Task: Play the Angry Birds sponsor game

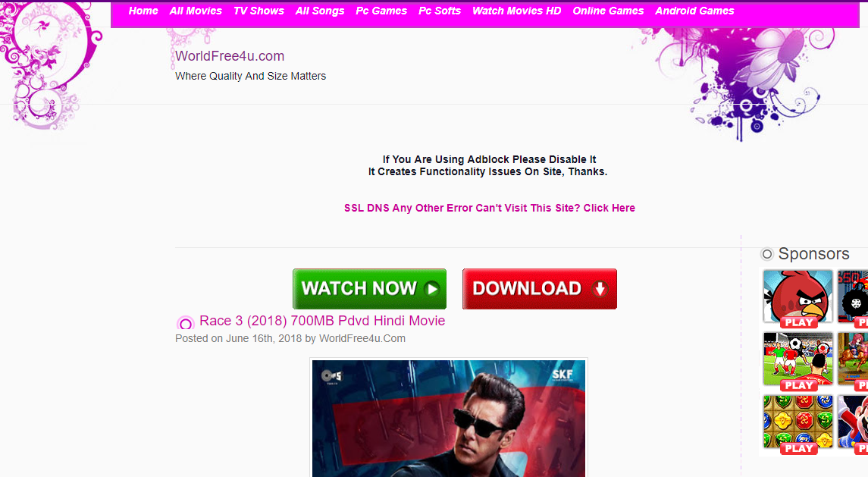Action: coord(797,297)
